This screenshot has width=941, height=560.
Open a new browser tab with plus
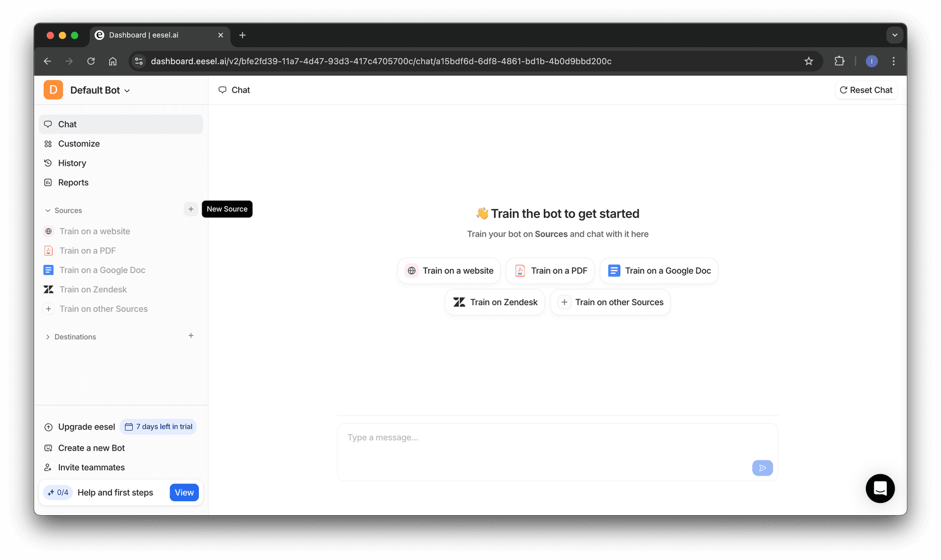tap(243, 35)
